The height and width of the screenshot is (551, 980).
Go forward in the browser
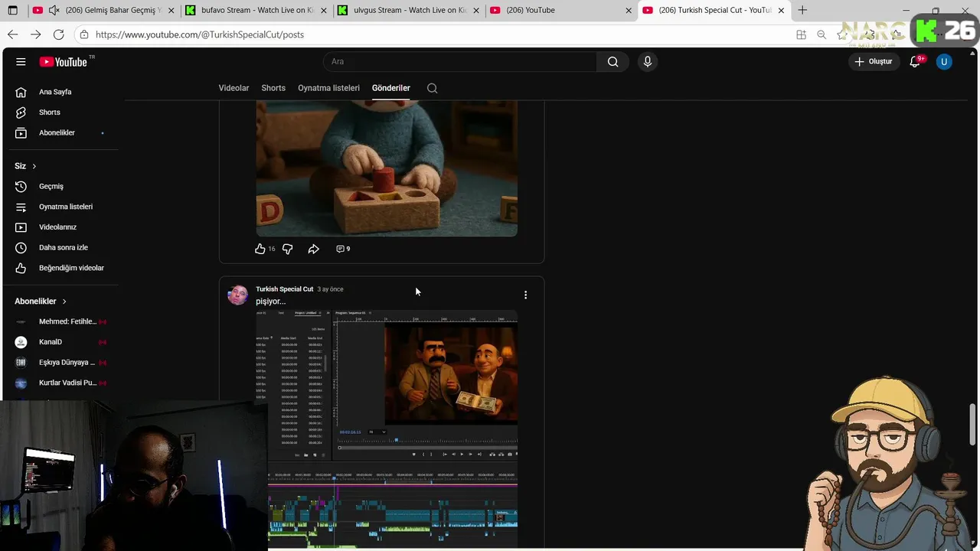click(35, 34)
